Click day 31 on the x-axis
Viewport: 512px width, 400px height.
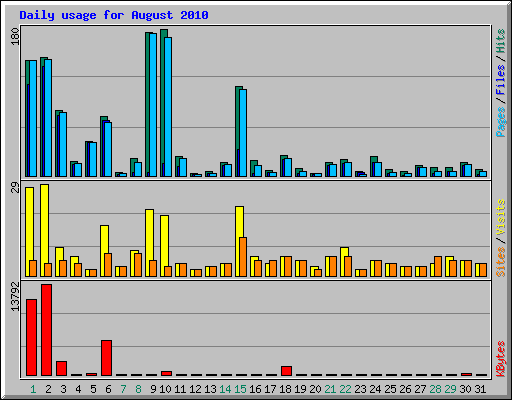(x=480, y=389)
